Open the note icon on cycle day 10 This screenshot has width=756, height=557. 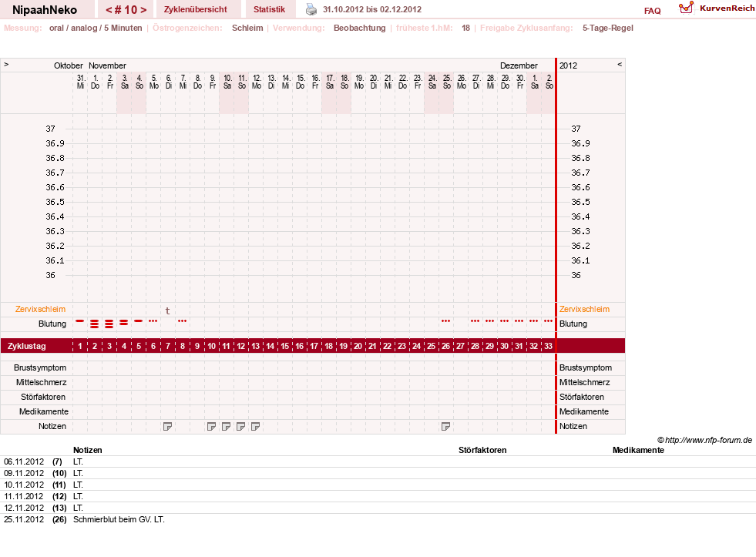coord(212,427)
